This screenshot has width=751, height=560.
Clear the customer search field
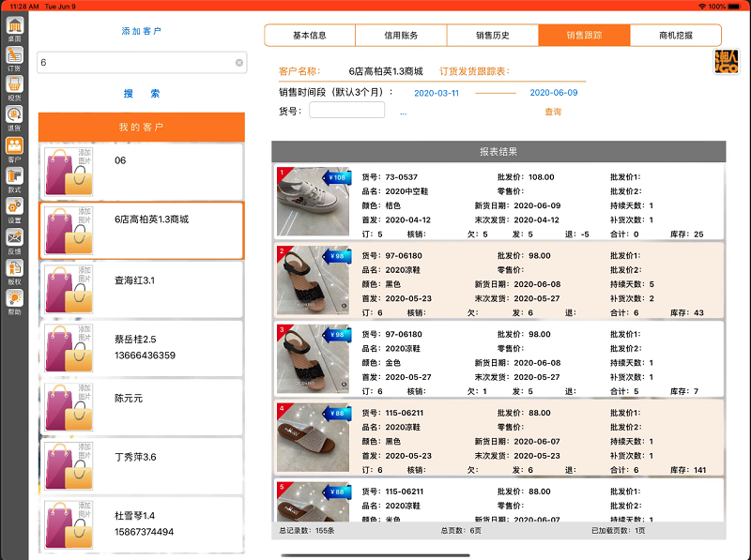[239, 63]
